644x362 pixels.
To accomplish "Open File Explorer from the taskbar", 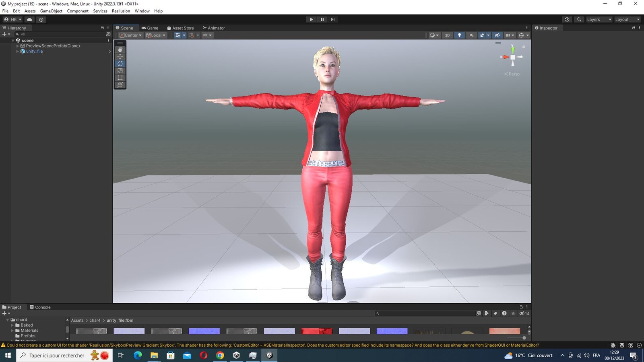I will tap(154, 355).
